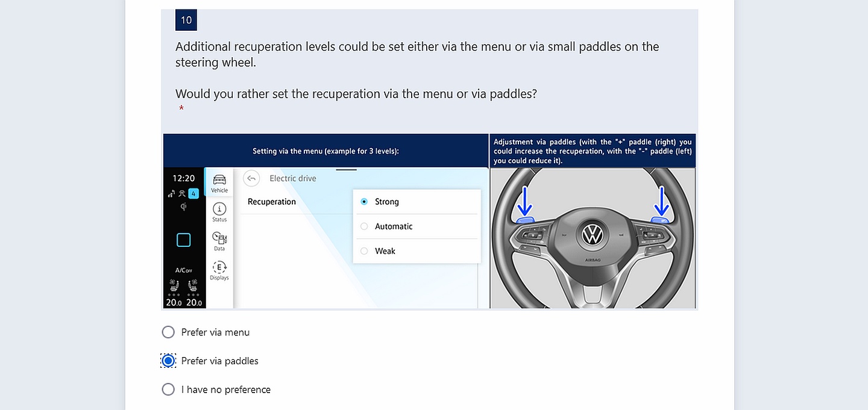The height and width of the screenshot is (410, 868).
Task: Click the "12:20" clock in the picture
Action: pyautogui.click(x=184, y=178)
